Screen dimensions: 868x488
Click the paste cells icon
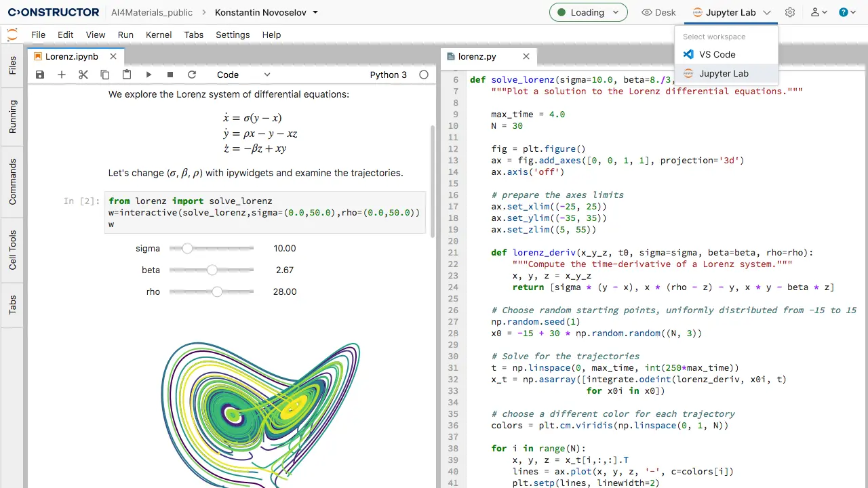(127, 75)
